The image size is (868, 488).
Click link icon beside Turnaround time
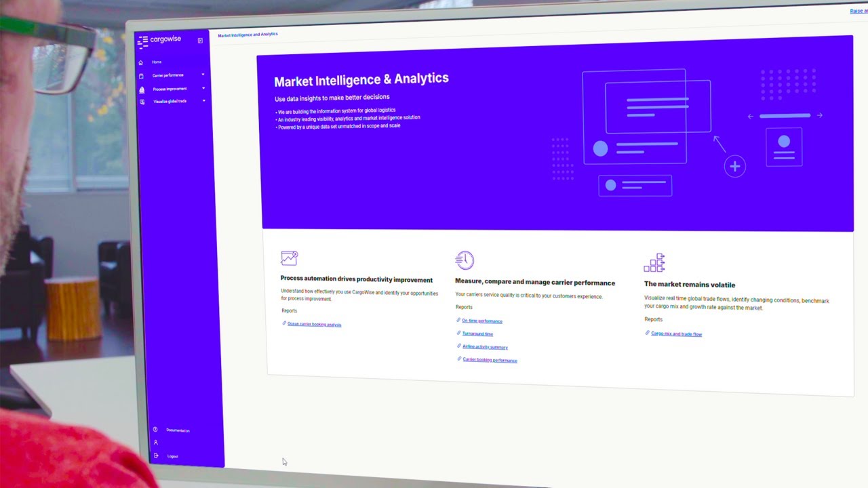459,333
